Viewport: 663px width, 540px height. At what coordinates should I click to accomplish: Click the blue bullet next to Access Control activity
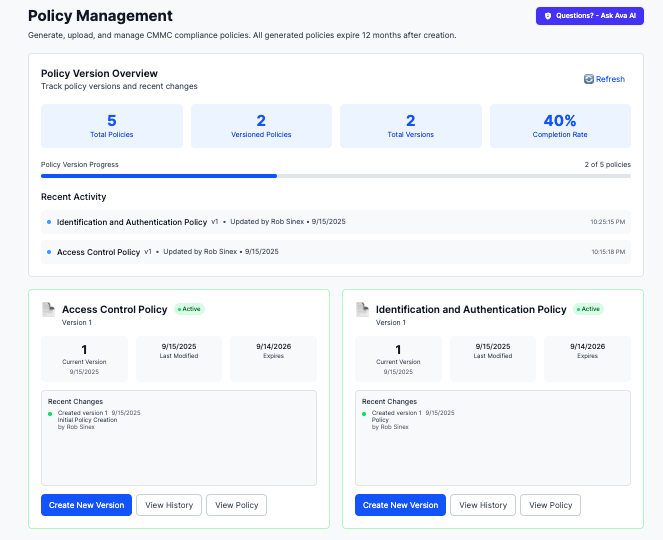49,252
